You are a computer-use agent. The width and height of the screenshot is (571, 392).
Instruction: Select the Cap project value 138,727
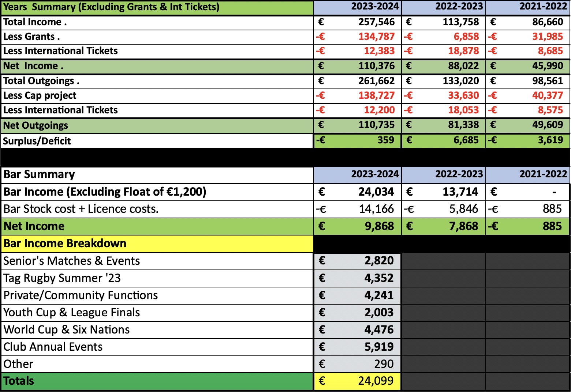tap(377, 95)
